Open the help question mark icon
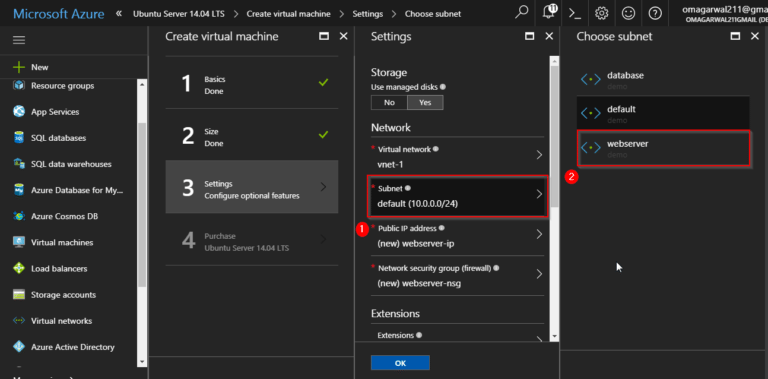The width and height of the screenshot is (768, 379). (655, 13)
